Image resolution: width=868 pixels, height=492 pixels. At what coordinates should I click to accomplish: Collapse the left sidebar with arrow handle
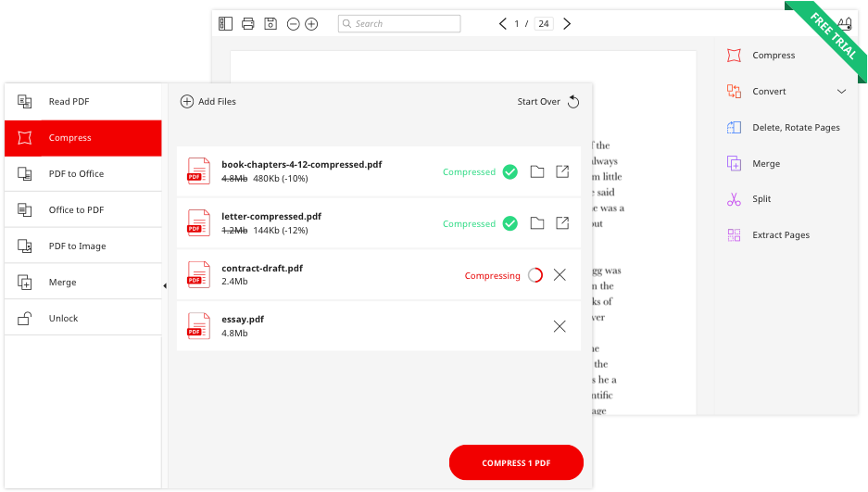(x=165, y=286)
